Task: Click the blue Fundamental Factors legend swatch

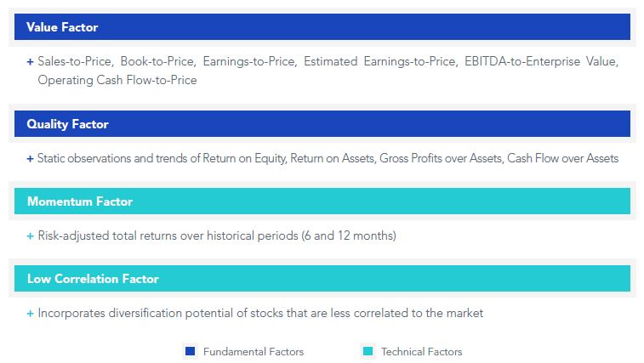Action: coord(191,351)
